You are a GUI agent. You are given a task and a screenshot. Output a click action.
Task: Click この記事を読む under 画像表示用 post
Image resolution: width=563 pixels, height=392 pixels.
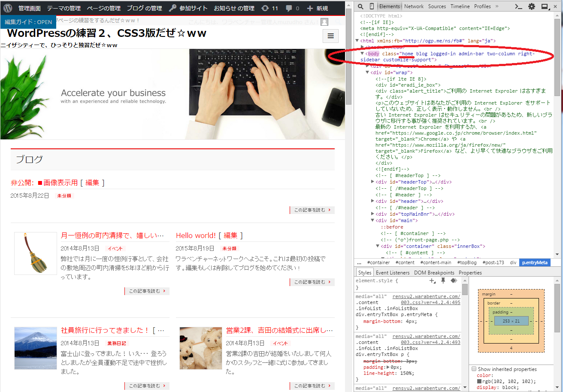pos(312,210)
